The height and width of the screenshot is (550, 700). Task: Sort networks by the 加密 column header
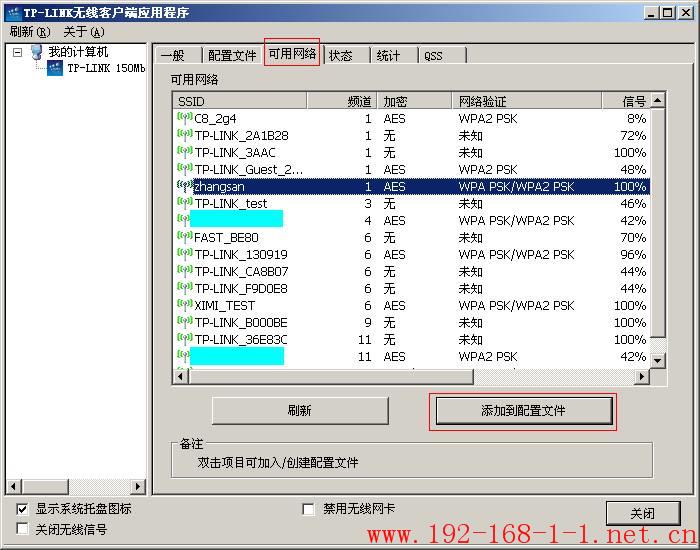[415, 101]
